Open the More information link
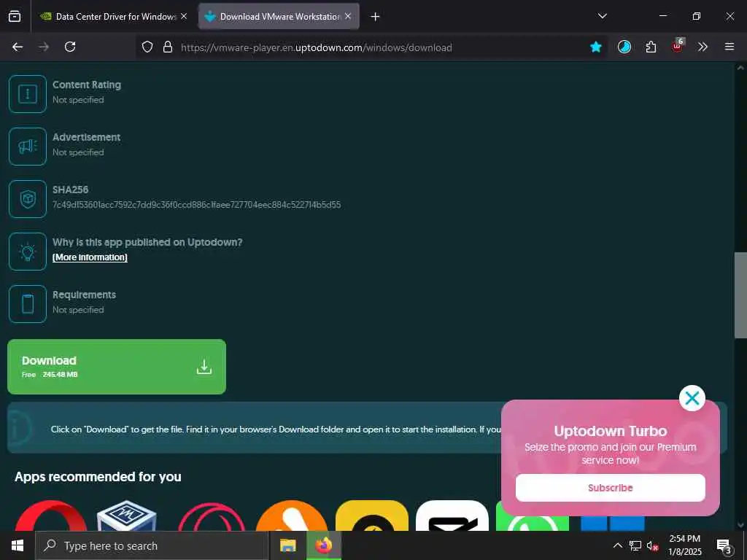This screenshot has width=747, height=560. (x=90, y=257)
